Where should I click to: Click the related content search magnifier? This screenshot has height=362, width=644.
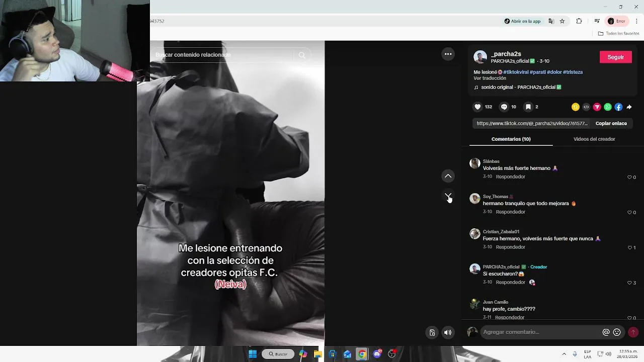click(x=302, y=55)
